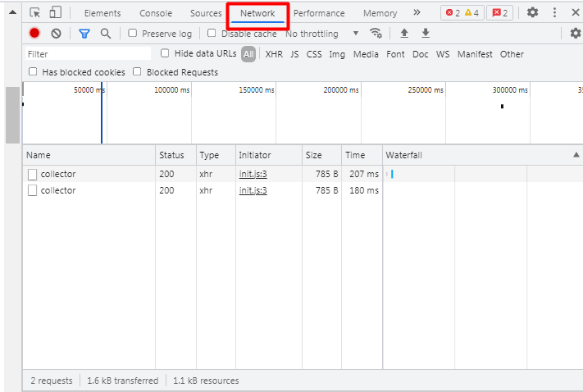Viewport: 583px width, 392px height.
Task: Stop recording network log with red button
Action: [34, 34]
